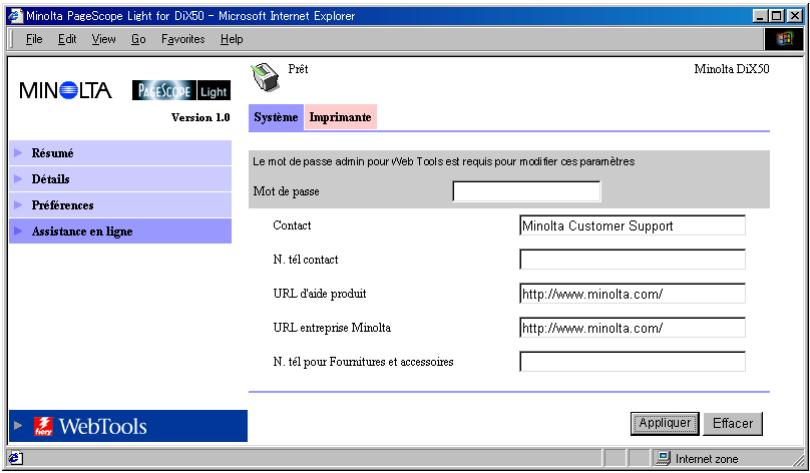Open the Edit menu

[x=67, y=39]
